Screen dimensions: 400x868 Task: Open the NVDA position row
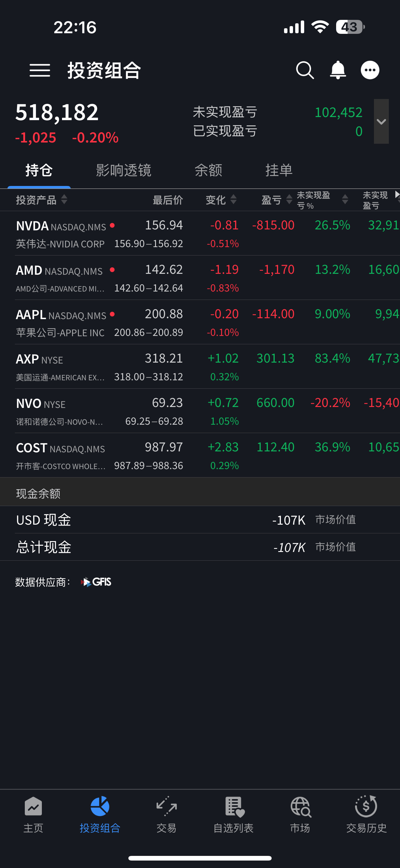200,233
